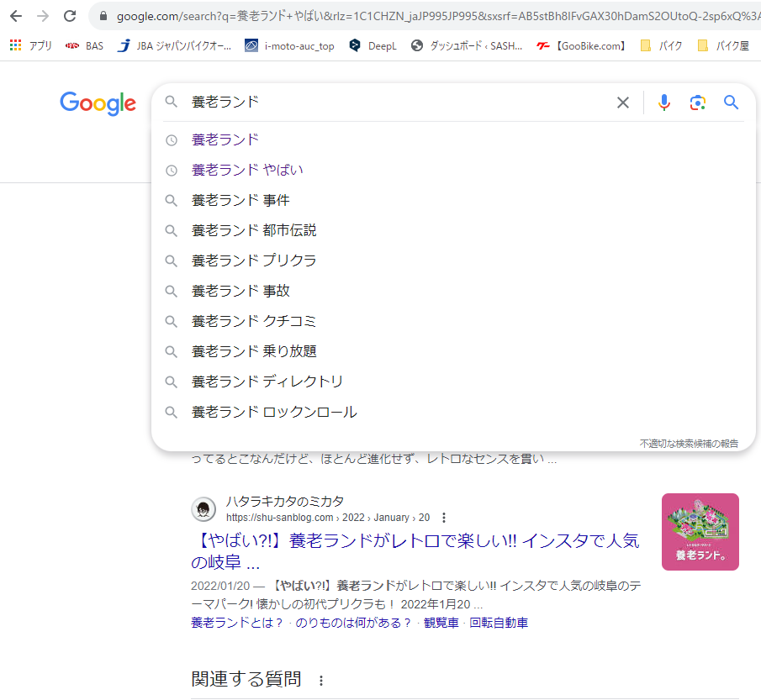Screen dimensions: 761x700
Task: Open Google Lens image search icon
Action: pyautogui.click(x=697, y=103)
